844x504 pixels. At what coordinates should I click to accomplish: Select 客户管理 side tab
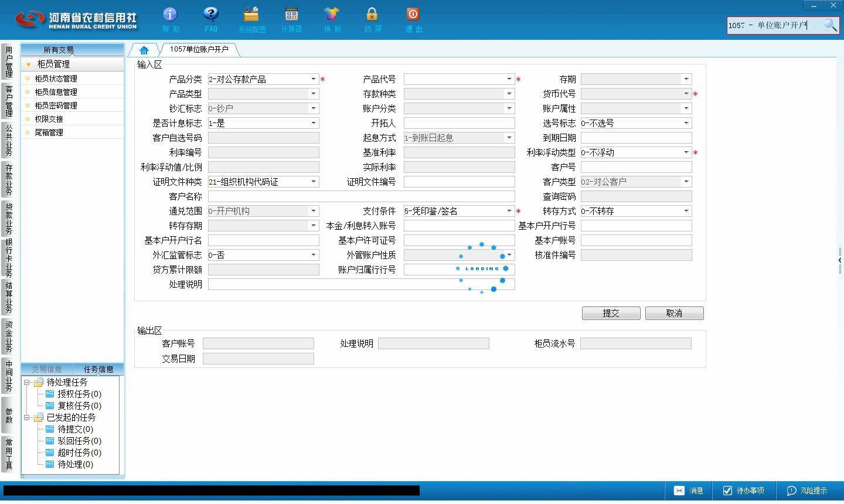tap(9, 101)
